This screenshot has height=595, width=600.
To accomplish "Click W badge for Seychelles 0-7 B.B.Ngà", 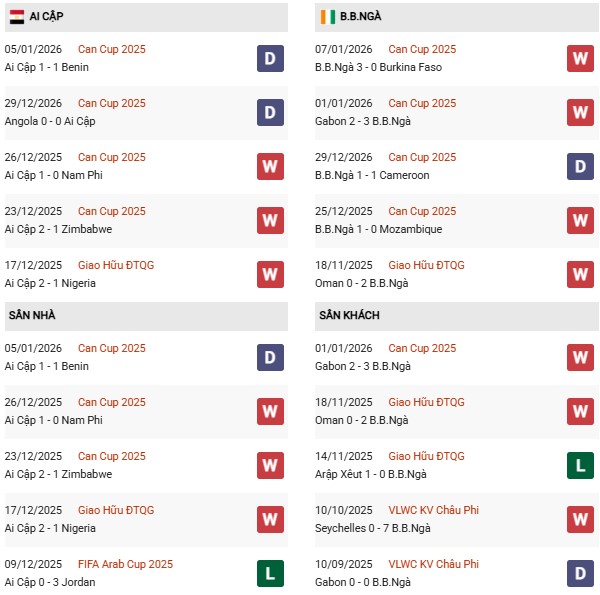I will point(581,519).
